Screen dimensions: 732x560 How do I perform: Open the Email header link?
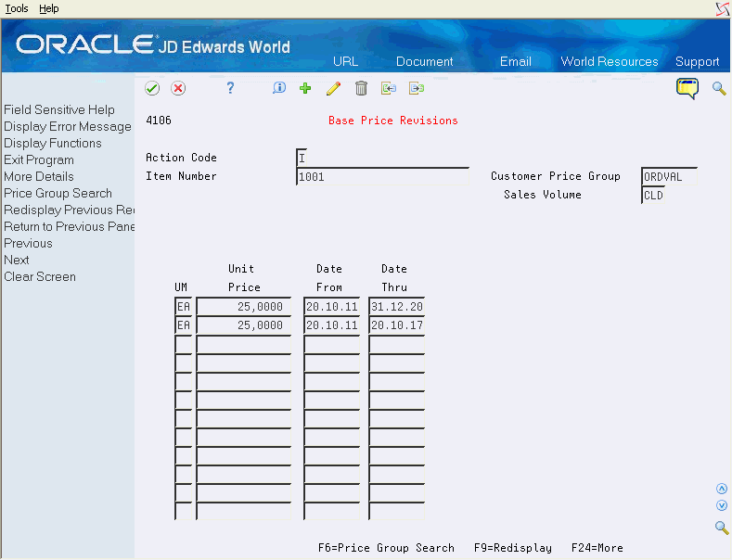[516, 61]
